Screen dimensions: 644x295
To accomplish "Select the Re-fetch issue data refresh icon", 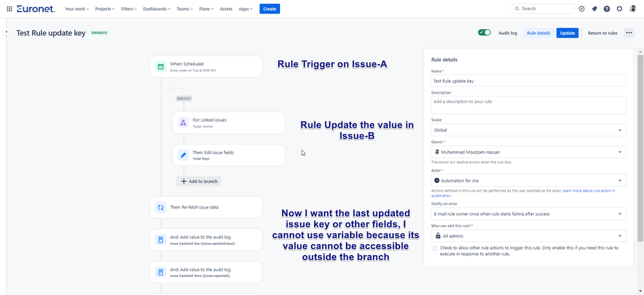I will pos(161,207).
